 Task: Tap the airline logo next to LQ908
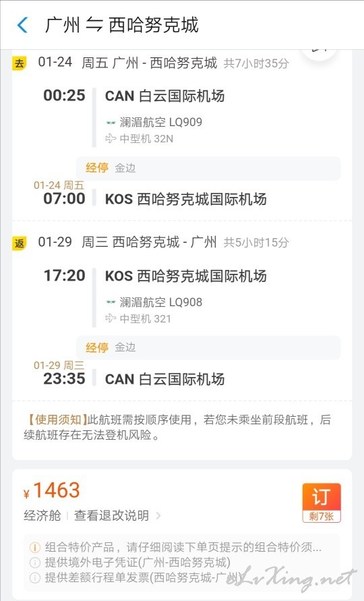[111, 302]
